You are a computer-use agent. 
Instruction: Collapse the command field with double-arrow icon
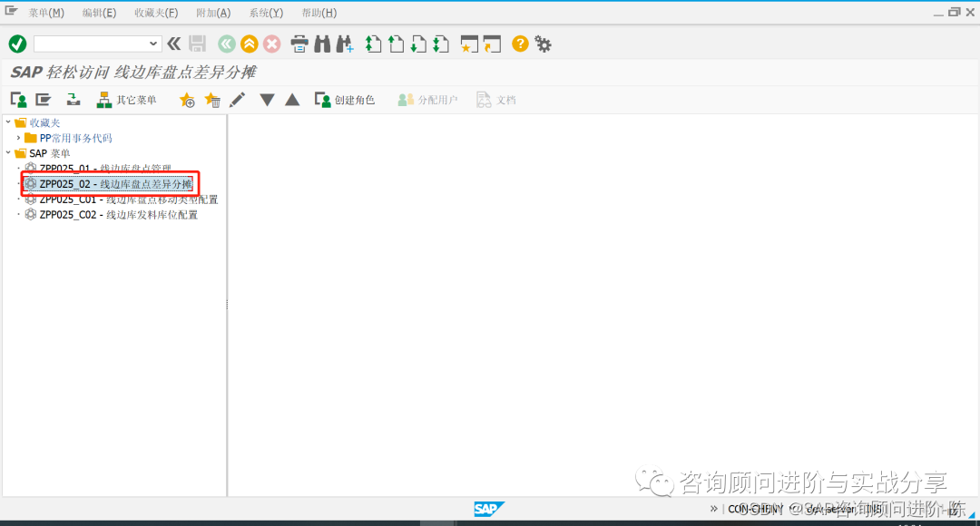pyautogui.click(x=174, y=44)
